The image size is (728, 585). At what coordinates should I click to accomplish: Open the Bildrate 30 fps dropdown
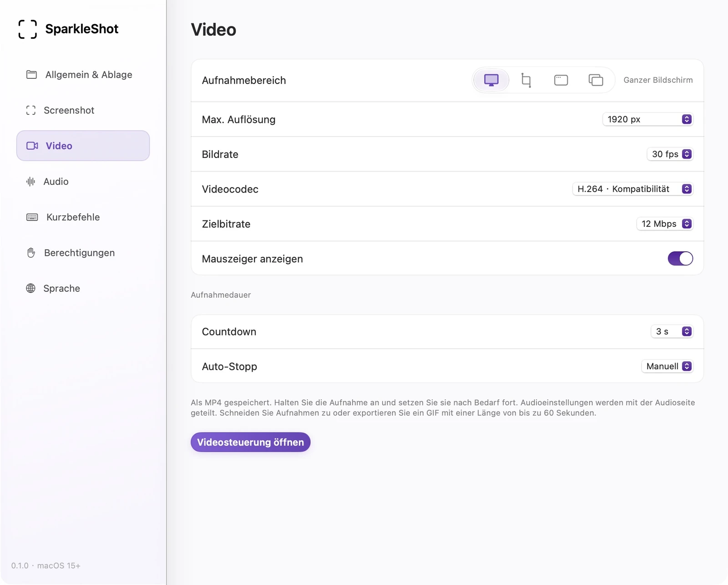[670, 154]
